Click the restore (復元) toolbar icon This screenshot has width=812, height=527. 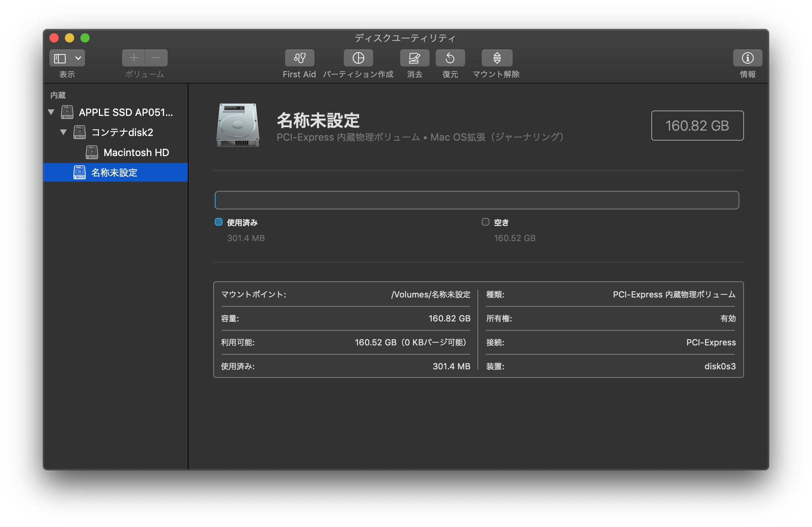pyautogui.click(x=450, y=58)
